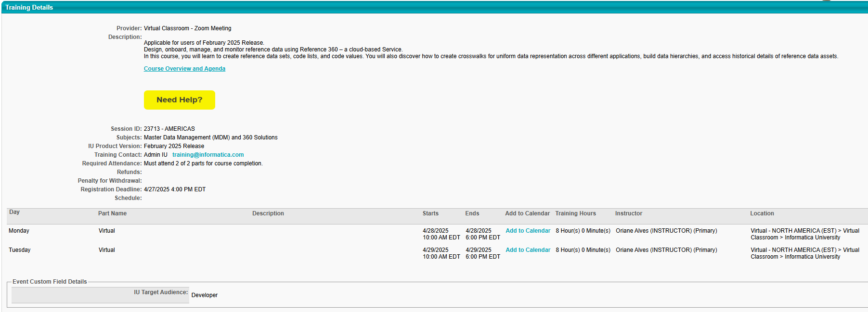This screenshot has width=868, height=312.
Task: Email training@informatica.com via the contact link
Action: [208, 155]
